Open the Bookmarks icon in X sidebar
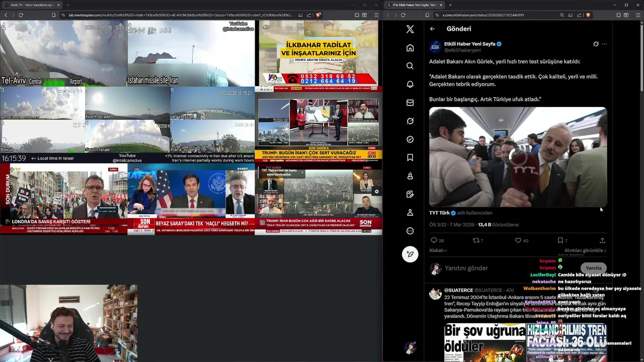The image size is (644, 362). pyautogui.click(x=410, y=158)
